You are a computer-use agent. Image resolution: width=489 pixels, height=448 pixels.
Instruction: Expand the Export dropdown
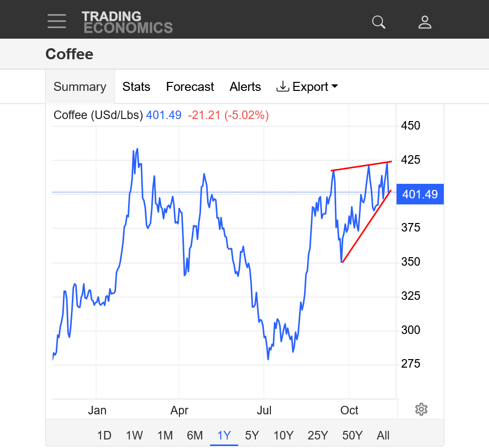coord(307,87)
